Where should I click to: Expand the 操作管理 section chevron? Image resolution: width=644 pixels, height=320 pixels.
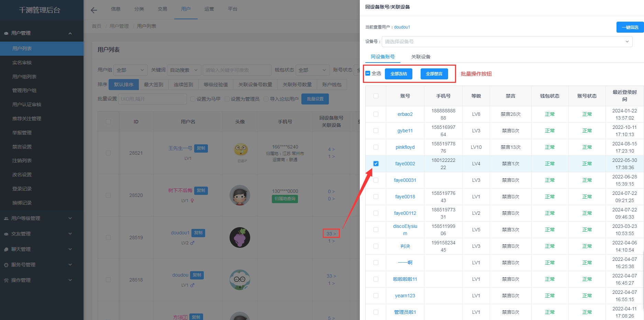pos(70,280)
